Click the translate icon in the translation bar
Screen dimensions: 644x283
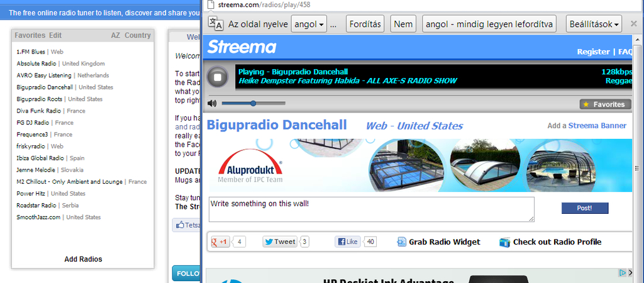point(216,24)
